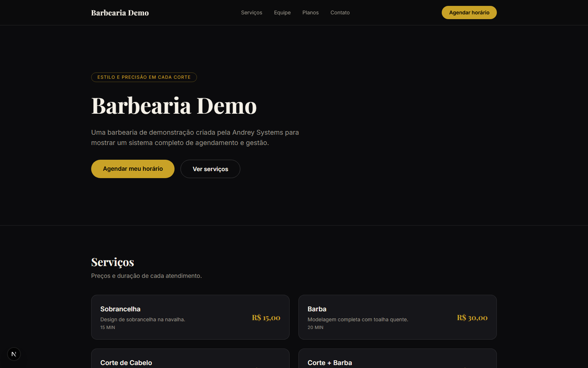Viewport: 588px width, 368px height.
Task: Select the Sobrancelha service card title
Action: coord(120,309)
